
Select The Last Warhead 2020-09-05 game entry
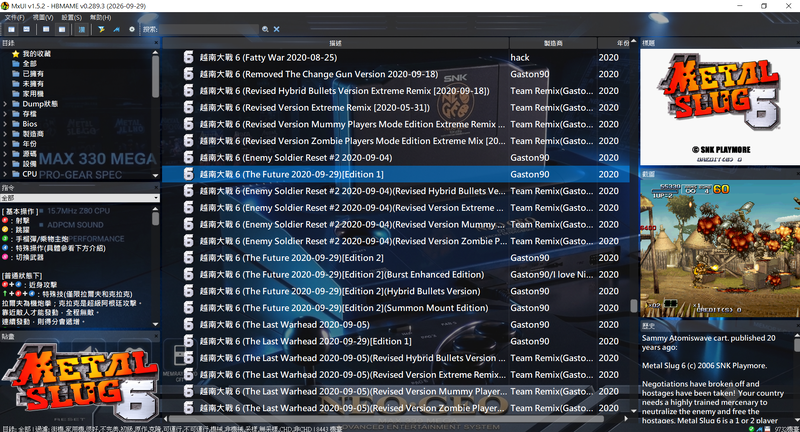tap(395, 324)
